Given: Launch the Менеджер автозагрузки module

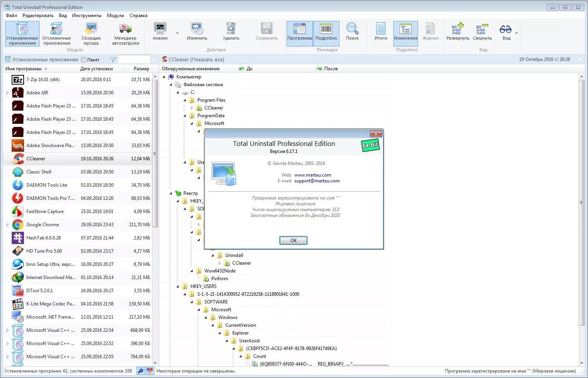Looking at the screenshot, I should click(x=125, y=33).
